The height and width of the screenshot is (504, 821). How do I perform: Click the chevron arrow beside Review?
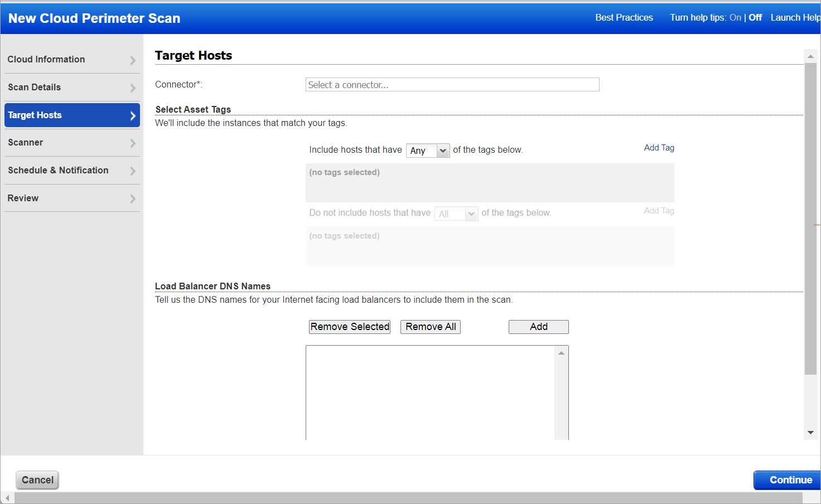point(133,198)
